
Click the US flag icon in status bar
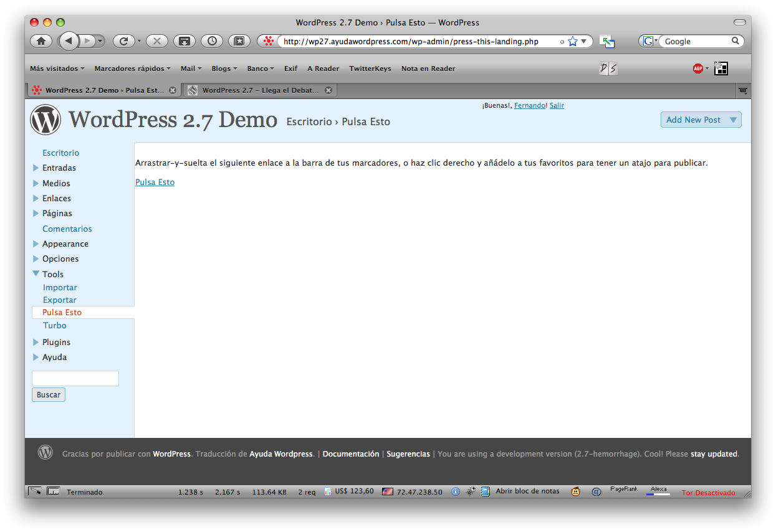(x=388, y=492)
